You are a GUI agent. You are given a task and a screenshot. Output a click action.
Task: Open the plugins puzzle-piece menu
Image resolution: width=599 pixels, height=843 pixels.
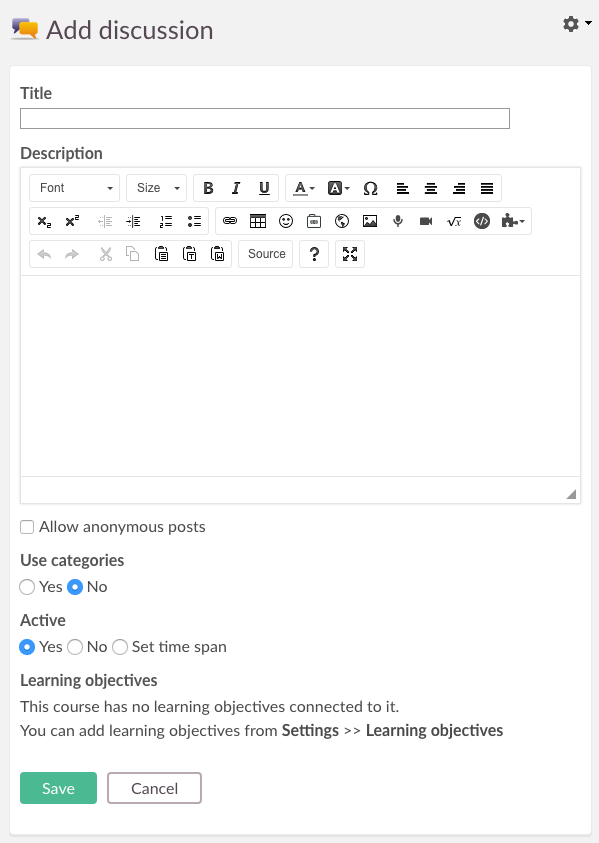[512, 221]
